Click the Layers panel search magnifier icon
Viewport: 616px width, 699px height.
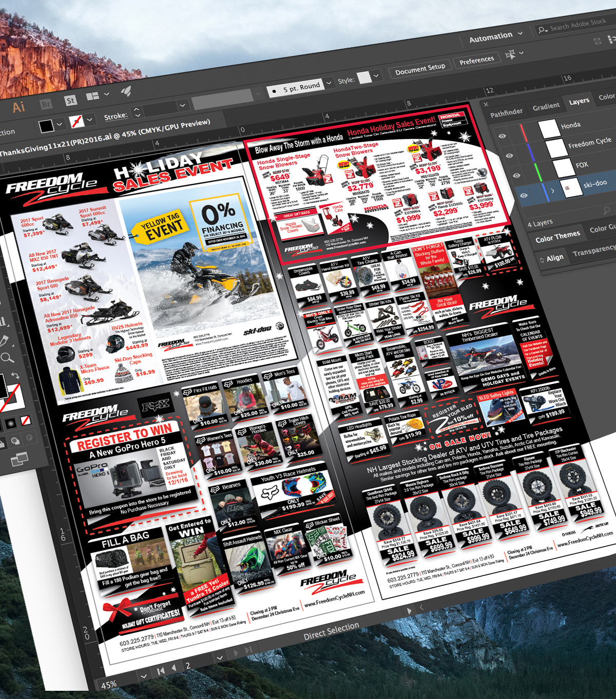point(607,210)
